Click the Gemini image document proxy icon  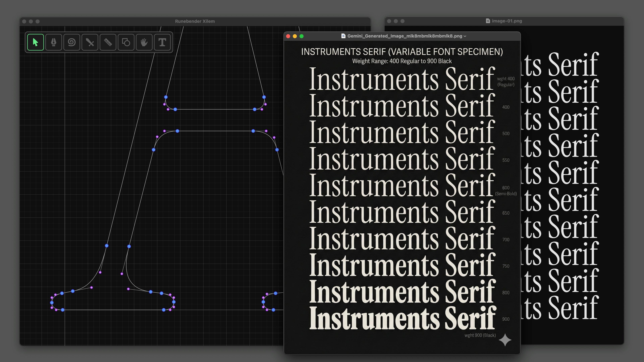343,36
